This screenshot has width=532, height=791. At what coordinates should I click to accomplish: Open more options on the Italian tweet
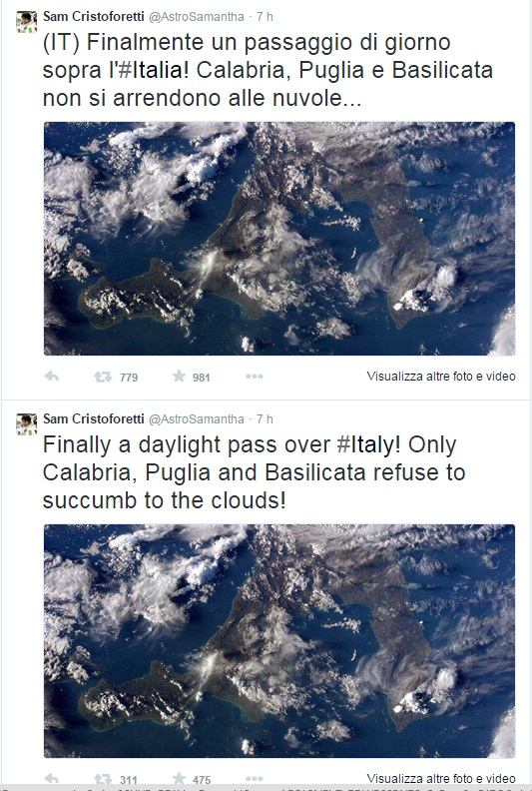(255, 377)
